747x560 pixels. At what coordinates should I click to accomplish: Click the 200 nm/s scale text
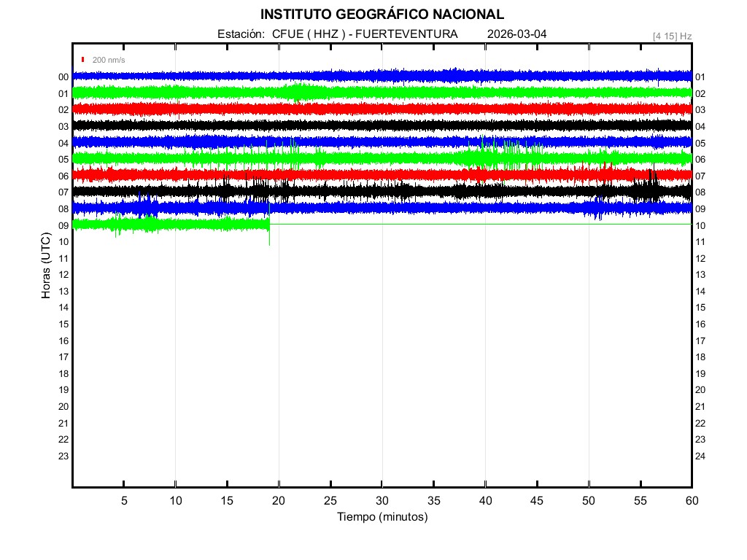click(x=109, y=60)
